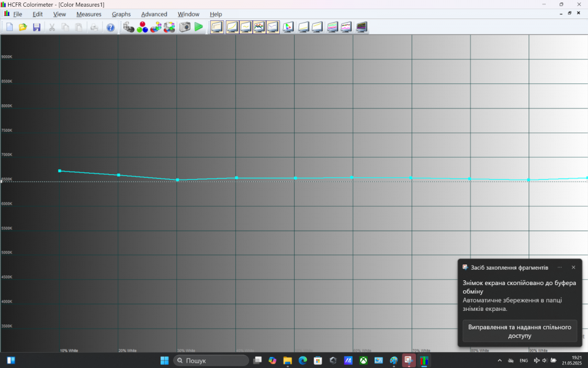Viewport: 588px width, 368px height.
Task: Expand hidden system tray icons chevron
Action: point(500,361)
